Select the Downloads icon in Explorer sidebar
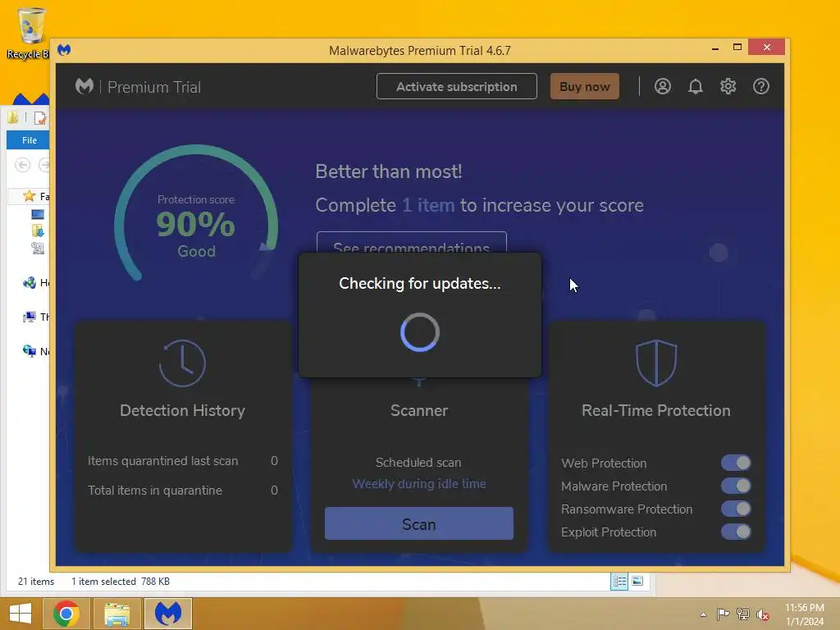 click(38, 231)
